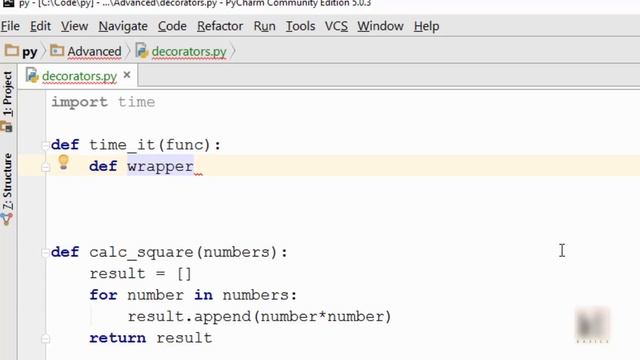Click the fold end marker at return result
Screen dimensions: 640x360
pos(45,338)
